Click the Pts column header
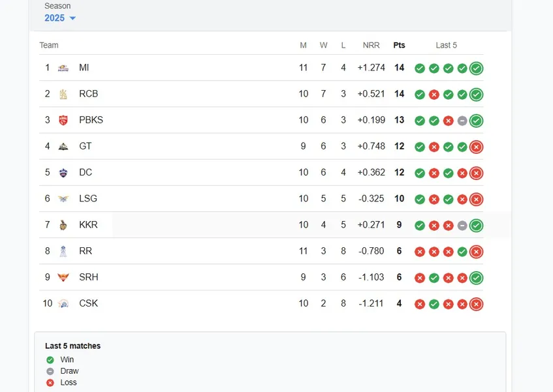 tap(399, 46)
